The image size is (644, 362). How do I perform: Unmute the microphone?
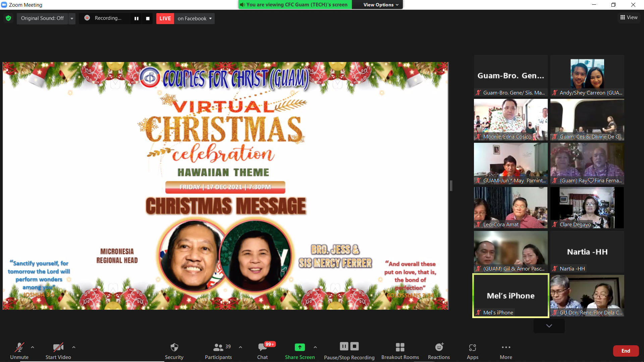[x=19, y=351]
